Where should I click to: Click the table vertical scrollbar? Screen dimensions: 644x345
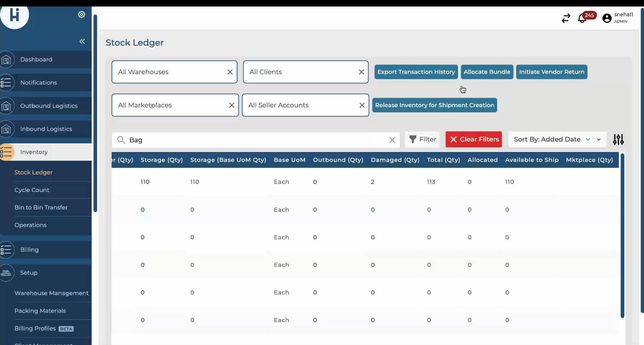pos(622,235)
